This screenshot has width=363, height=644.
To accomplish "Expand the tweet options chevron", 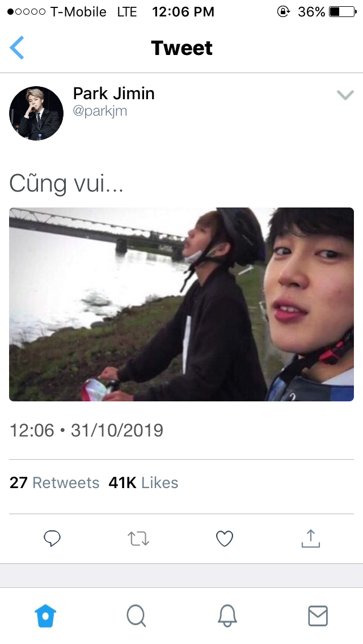I will point(345,95).
